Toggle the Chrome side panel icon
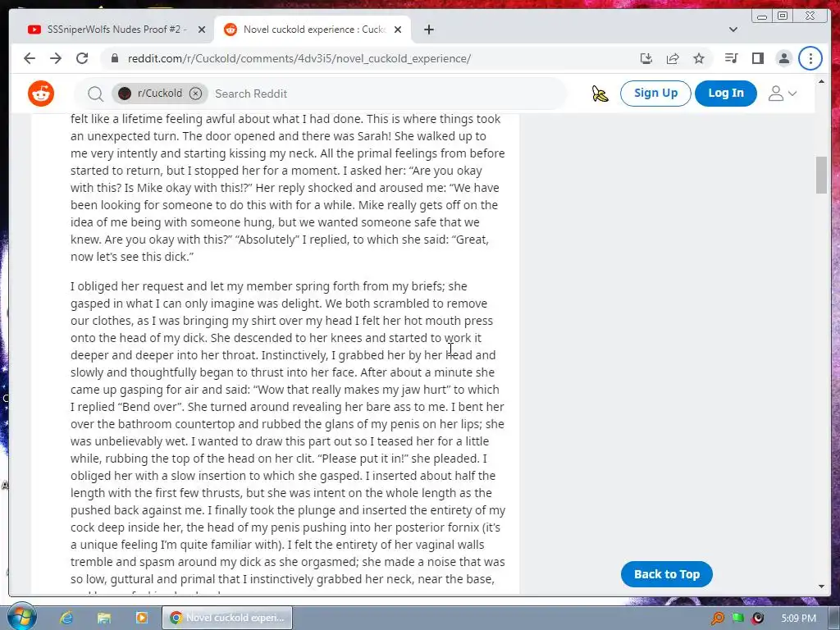Screen dimensions: 840x630 point(757,58)
